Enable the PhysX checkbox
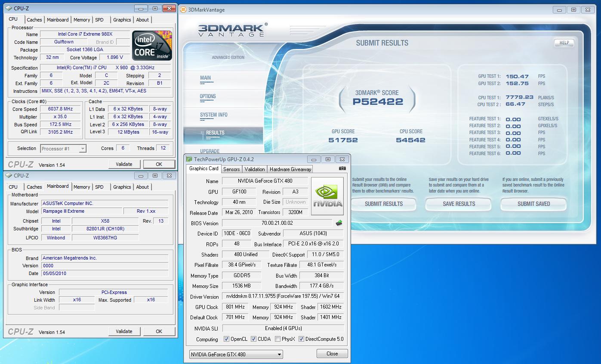This screenshot has width=601, height=364. tap(278, 339)
